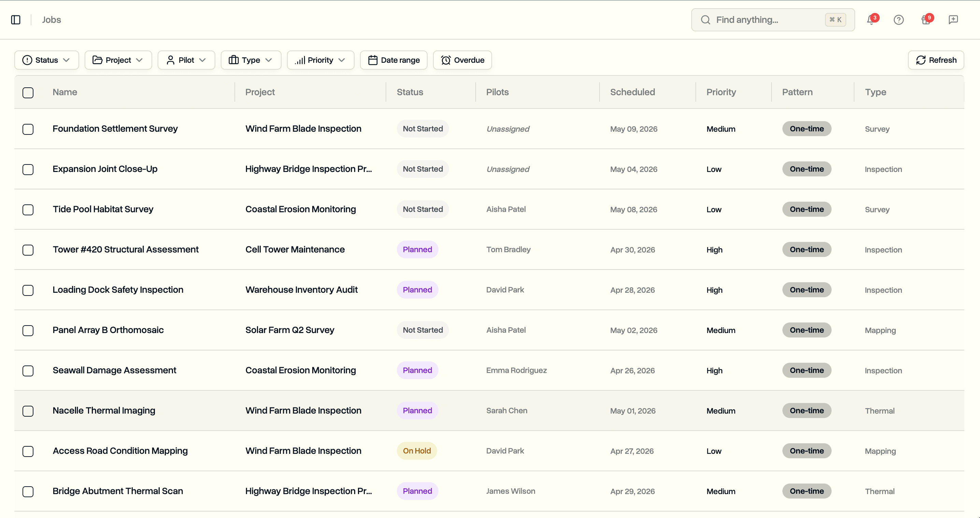Open the Project filter dropdown
The width and height of the screenshot is (980, 518).
[118, 60]
